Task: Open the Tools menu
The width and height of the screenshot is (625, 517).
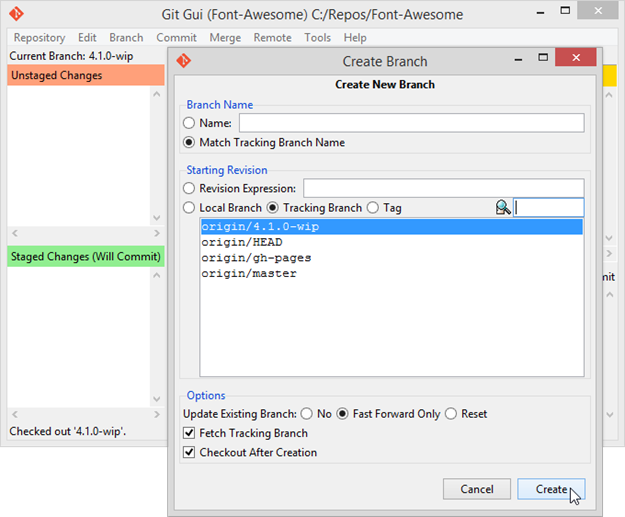Action: 318,37
